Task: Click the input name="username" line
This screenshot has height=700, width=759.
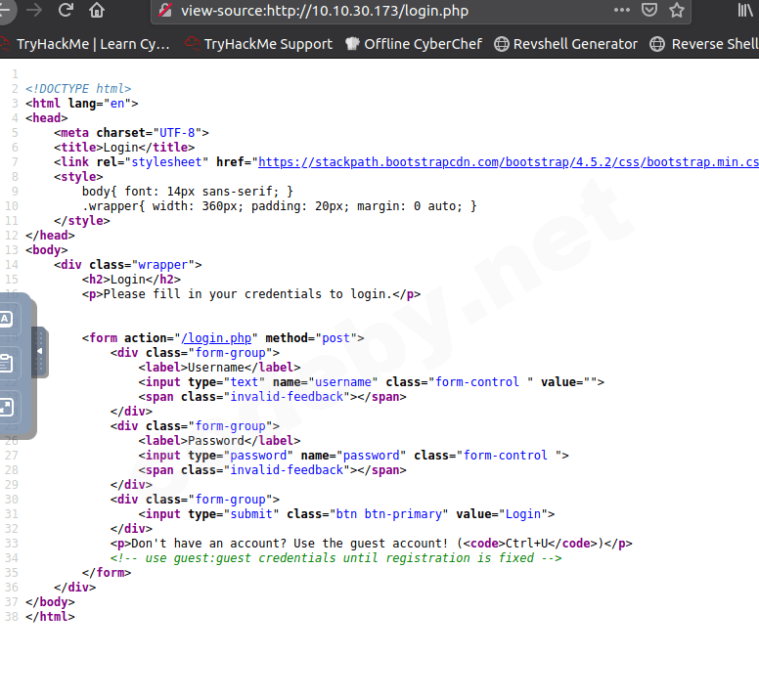Action: [x=372, y=382]
